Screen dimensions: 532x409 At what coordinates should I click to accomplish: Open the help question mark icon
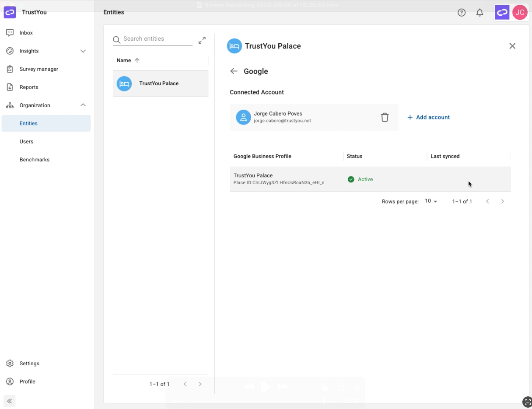tap(462, 13)
